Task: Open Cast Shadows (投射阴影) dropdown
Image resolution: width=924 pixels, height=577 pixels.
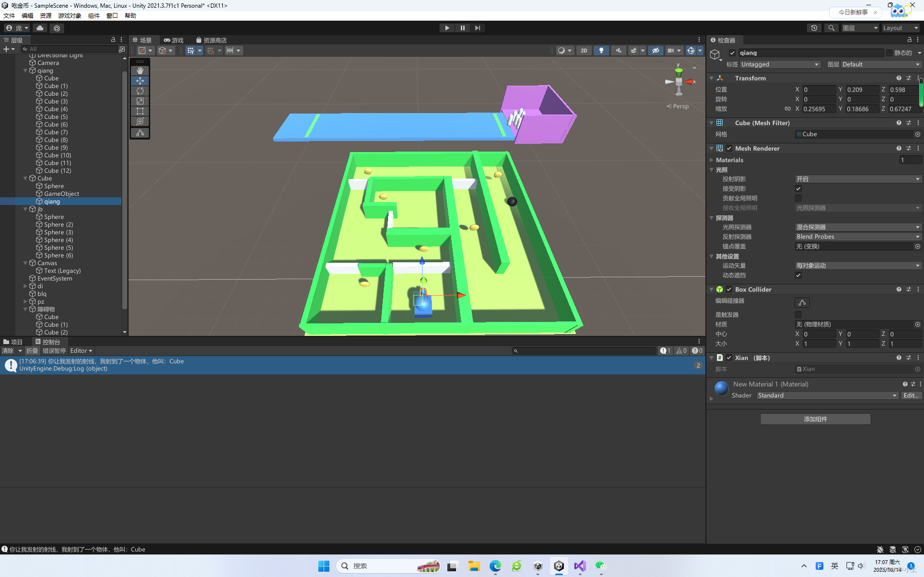Action: (x=858, y=179)
